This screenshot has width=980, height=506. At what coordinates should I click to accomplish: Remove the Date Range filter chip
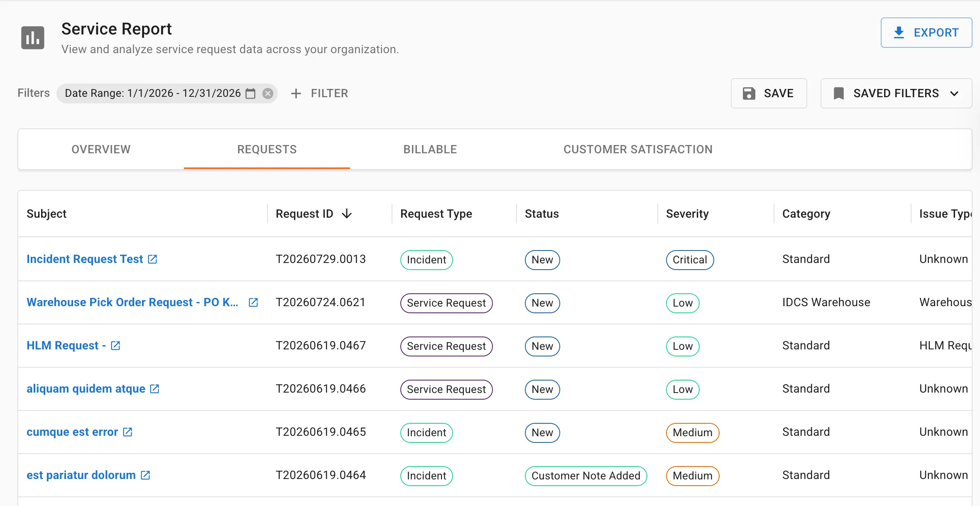(x=268, y=93)
